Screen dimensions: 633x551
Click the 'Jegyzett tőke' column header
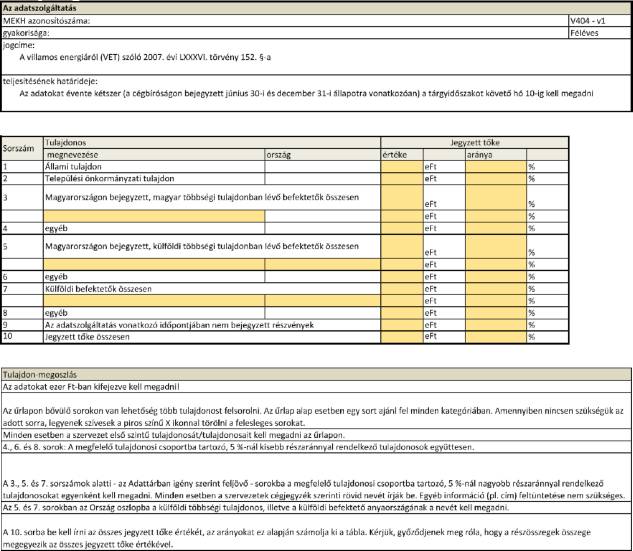tap(475, 142)
